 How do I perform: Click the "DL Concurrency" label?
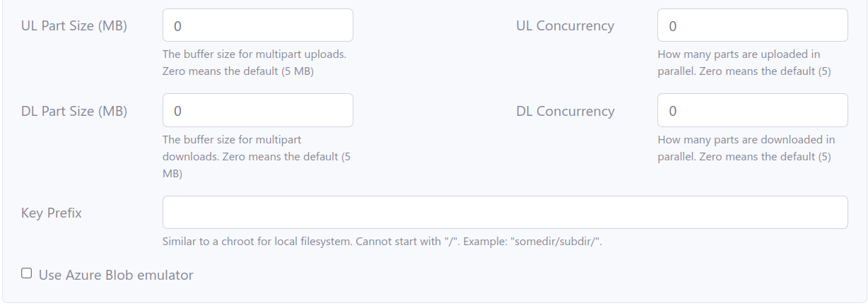click(x=565, y=111)
